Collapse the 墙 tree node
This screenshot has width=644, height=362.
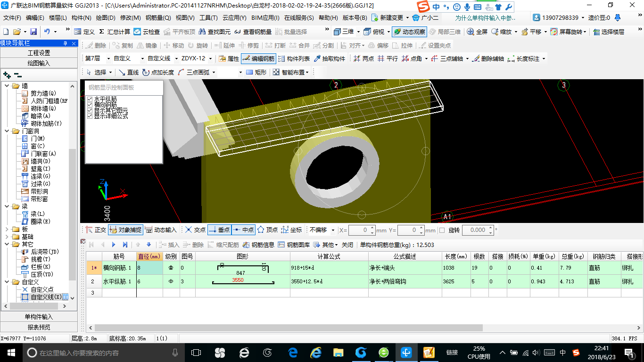(7, 86)
